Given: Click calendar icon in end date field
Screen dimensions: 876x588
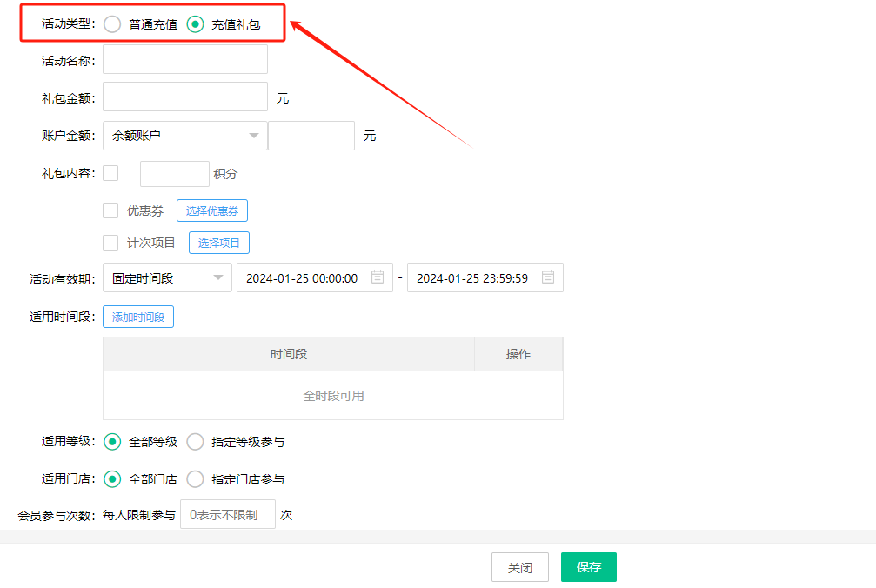Looking at the screenshot, I should click(548, 277).
